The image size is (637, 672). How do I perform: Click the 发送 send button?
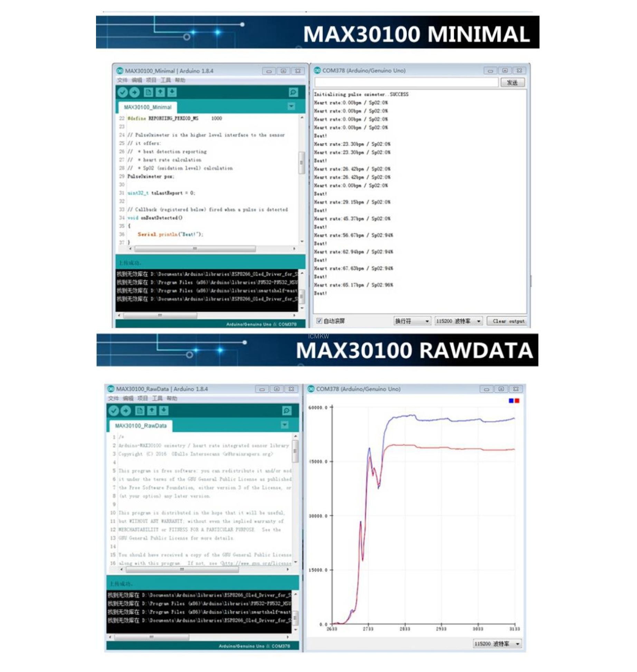512,82
